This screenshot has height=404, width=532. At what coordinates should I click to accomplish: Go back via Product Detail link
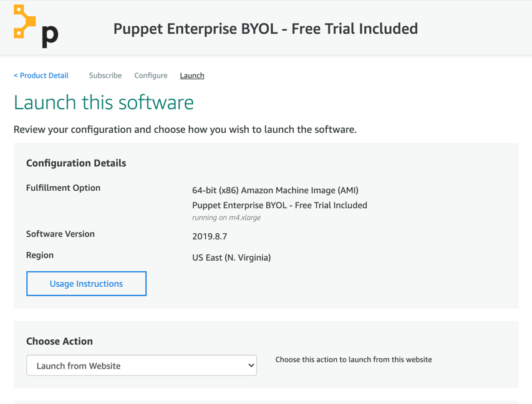41,75
